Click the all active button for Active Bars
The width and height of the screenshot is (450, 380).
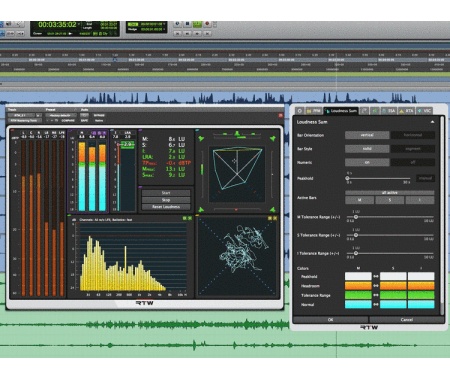(x=390, y=193)
